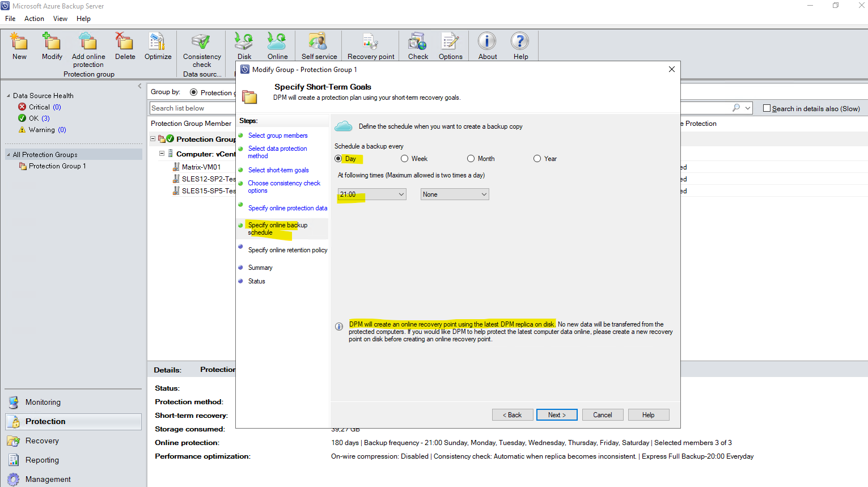Open the Action menu

(x=34, y=19)
